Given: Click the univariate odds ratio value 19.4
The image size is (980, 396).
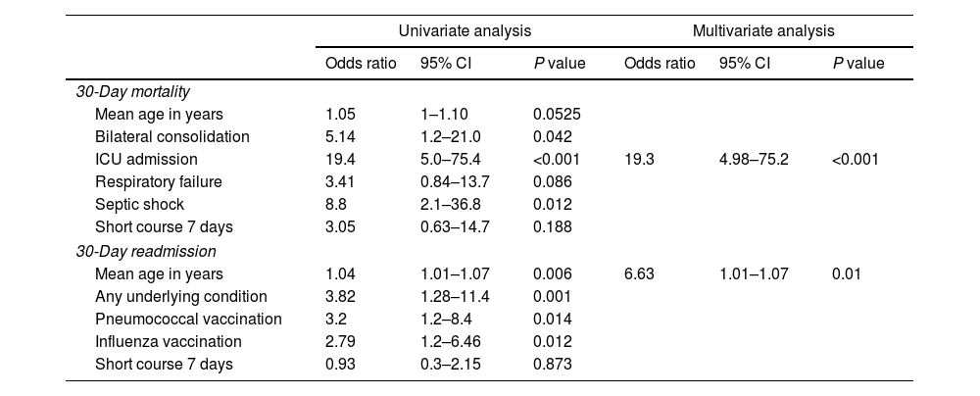Looking at the screenshot, I should tap(339, 160).
